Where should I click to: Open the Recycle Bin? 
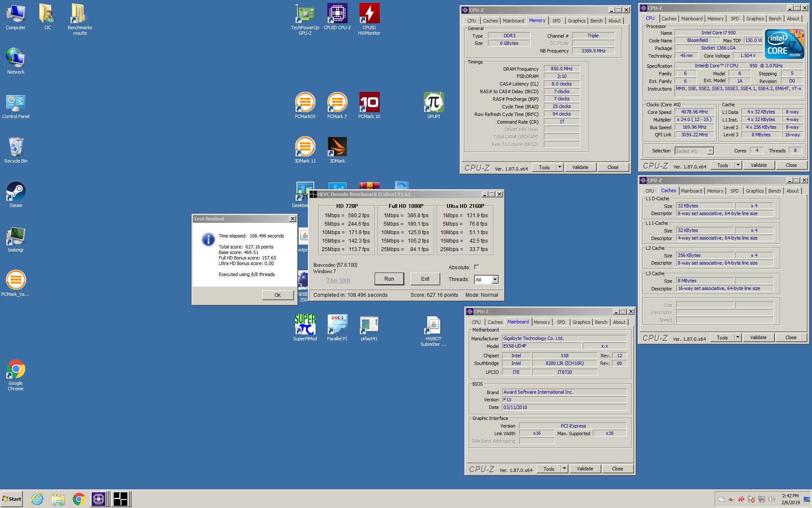(x=16, y=150)
